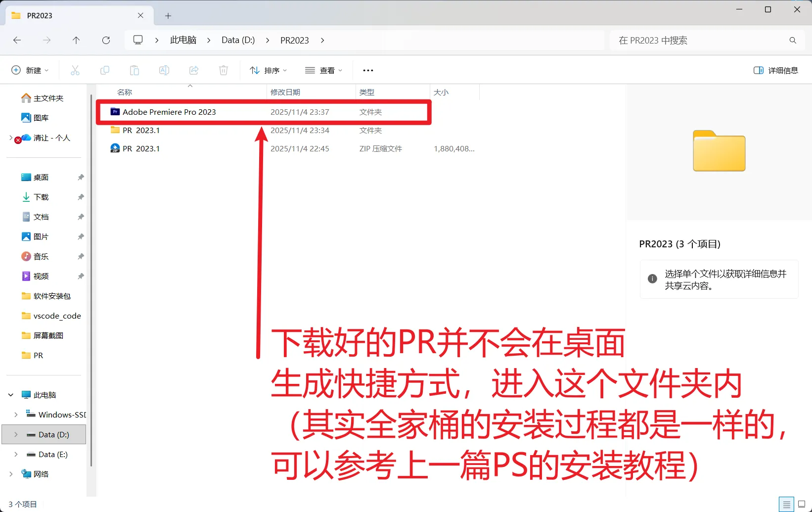This screenshot has height=512, width=812.
Task: Switch to large thumbnails view
Action: pyautogui.click(x=802, y=504)
